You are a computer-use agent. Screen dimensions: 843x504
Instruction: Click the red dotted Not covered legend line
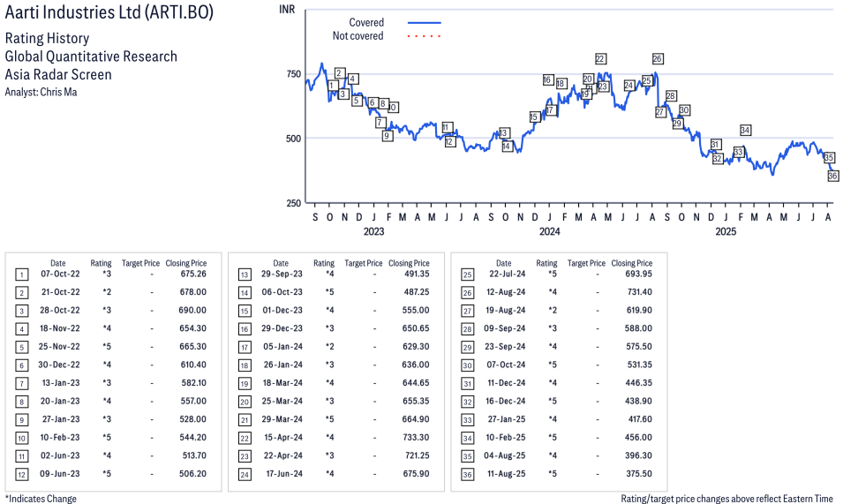(x=425, y=36)
